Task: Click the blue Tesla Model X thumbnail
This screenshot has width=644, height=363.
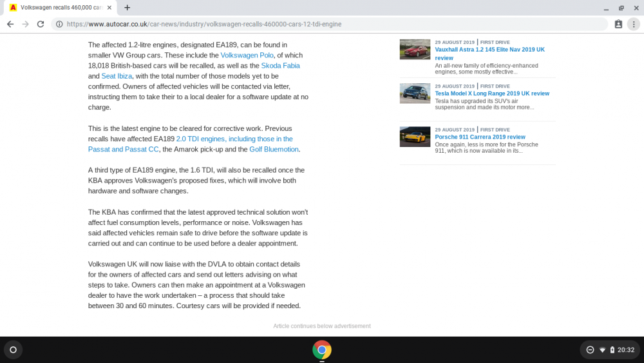Action: 415,93
